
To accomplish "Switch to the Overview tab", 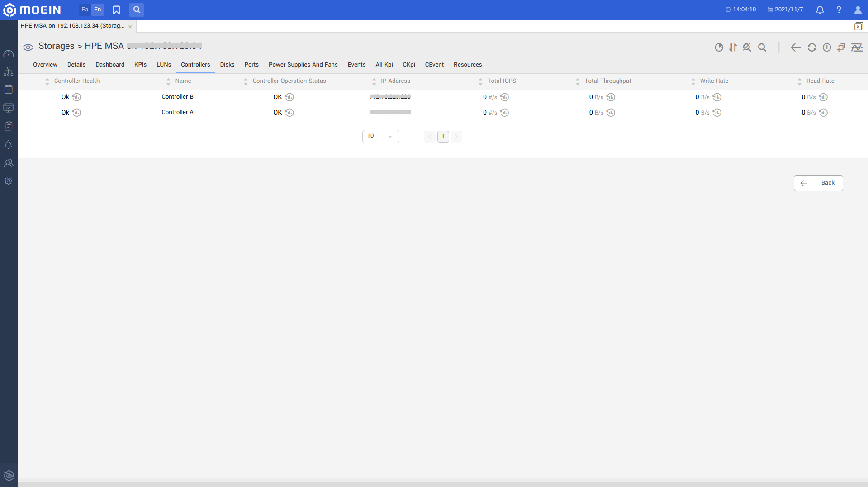I will 45,65.
